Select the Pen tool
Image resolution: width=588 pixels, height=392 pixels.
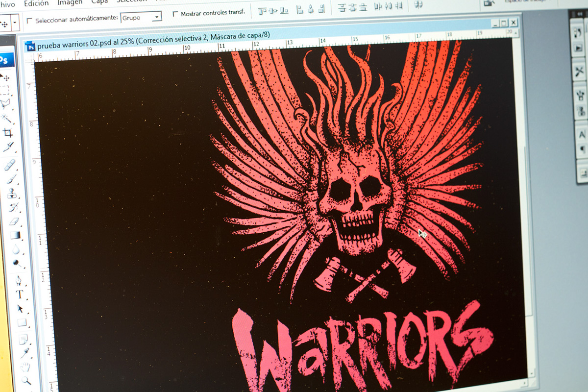(x=19, y=281)
